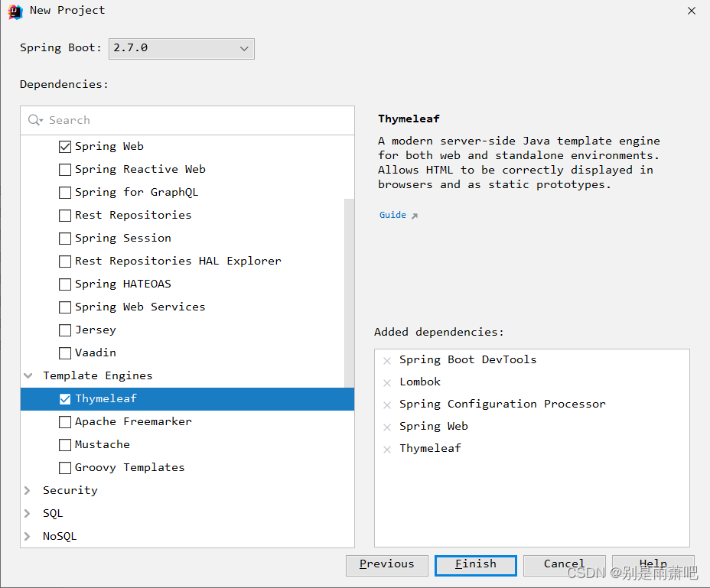710x588 pixels.
Task: Check Spring Web Services checkbox
Action: [x=65, y=307]
